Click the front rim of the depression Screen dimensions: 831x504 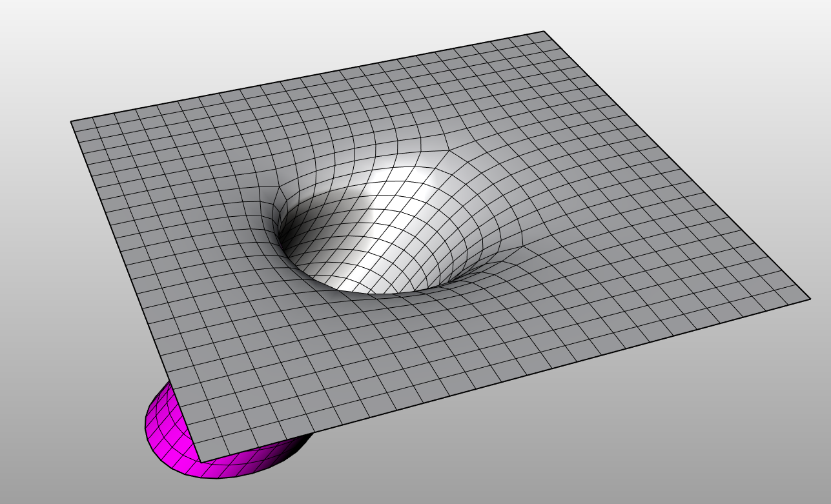[374, 294]
